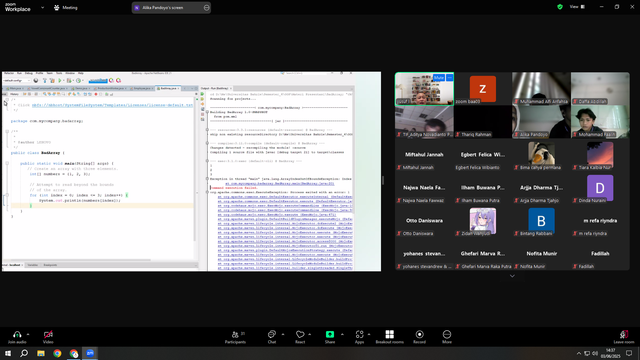
Task: Start recording with the Record button
Action: click(x=419, y=337)
